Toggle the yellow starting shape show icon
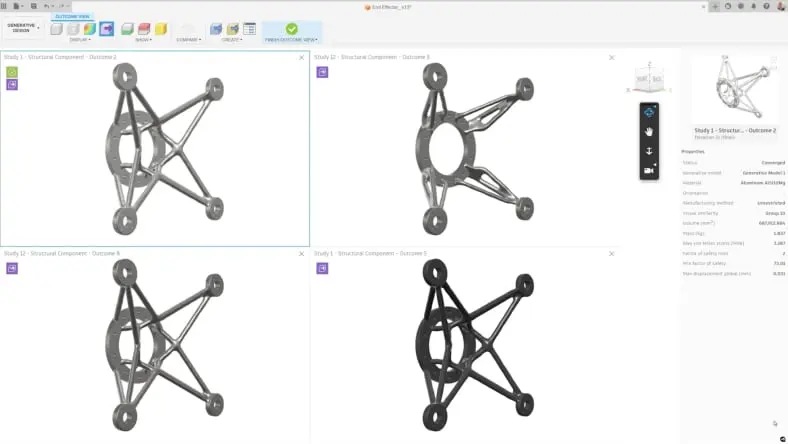This screenshot has width=788, height=444. point(161,29)
